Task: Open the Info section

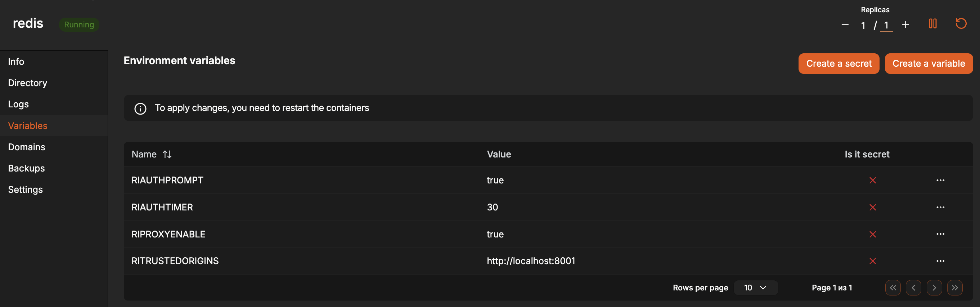Action: (54, 62)
